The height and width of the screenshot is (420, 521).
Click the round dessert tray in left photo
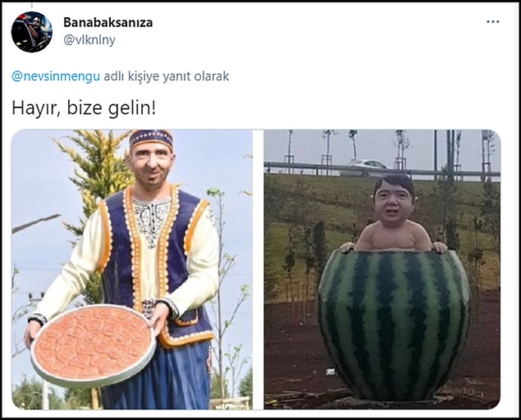click(x=93, y=345)
